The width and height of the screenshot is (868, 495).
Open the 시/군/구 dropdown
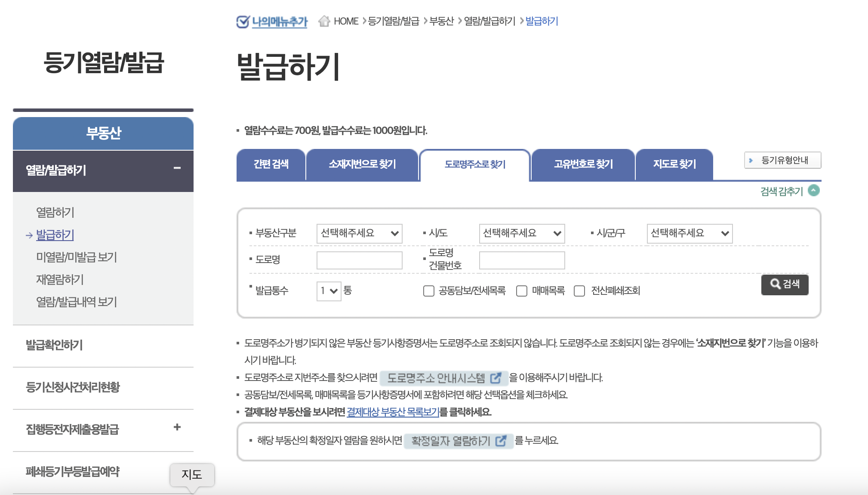tap(690, 234)
